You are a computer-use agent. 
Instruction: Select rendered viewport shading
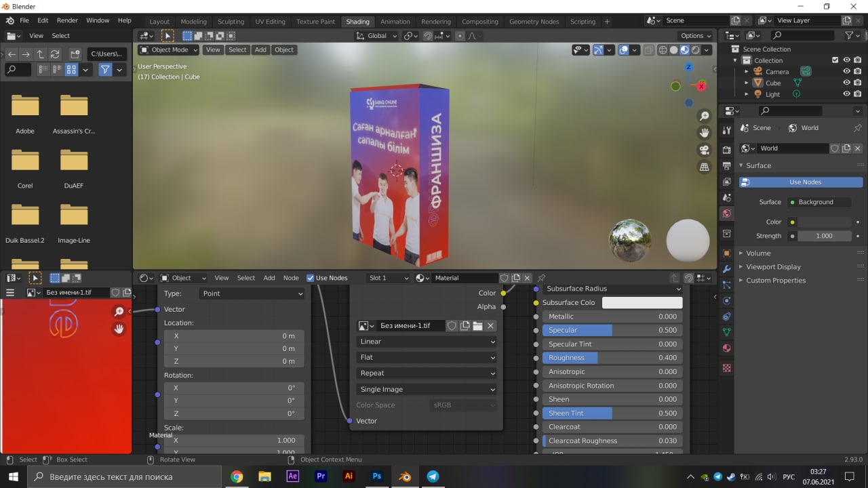click(x=696, y=50)
